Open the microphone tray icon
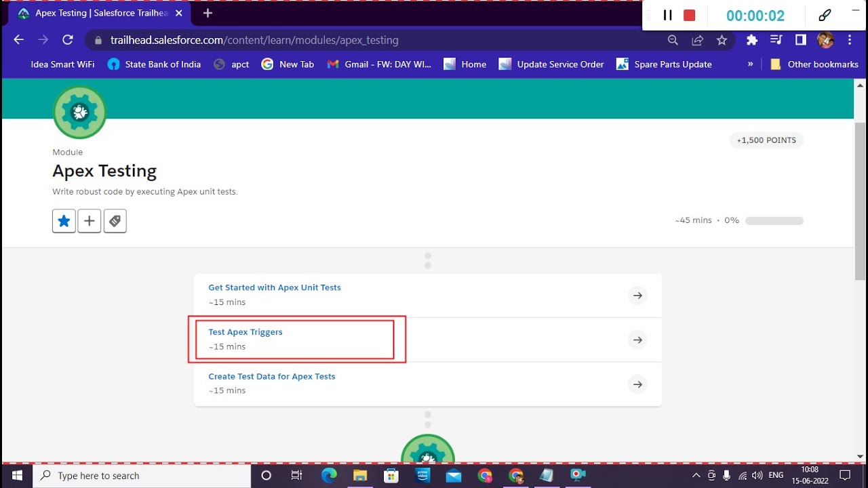 726,476
